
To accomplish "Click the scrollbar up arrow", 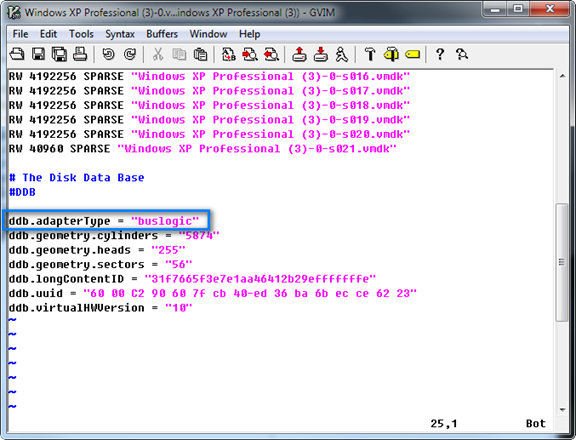I will tap(562, 76).
